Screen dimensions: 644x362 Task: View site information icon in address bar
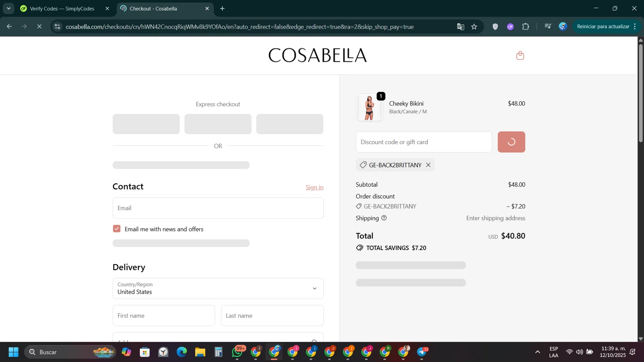[x=57, y=27]
